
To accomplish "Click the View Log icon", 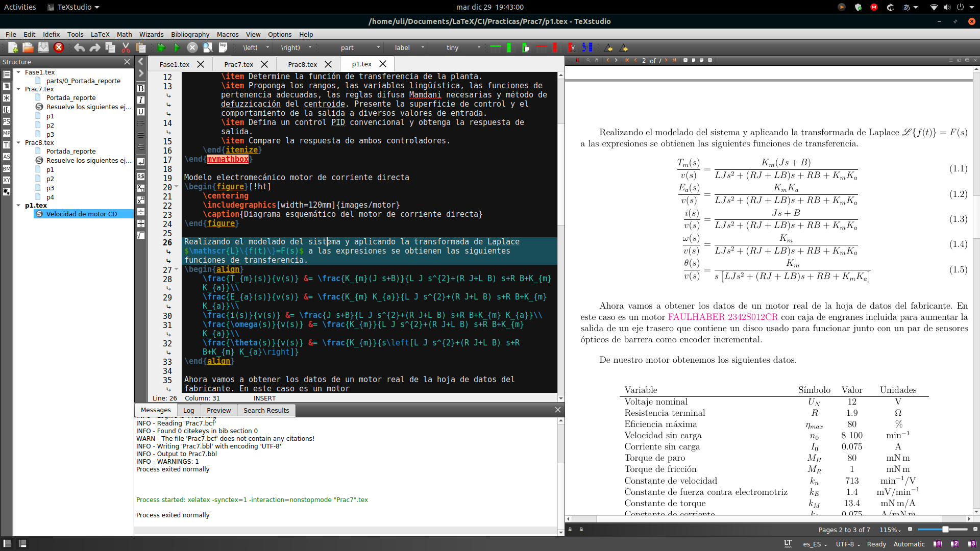I will pos(223,47).
